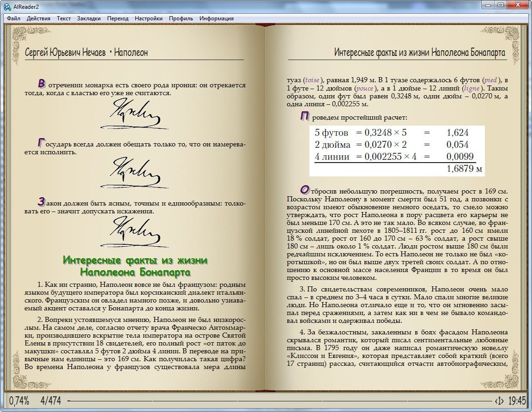
Task: Open the Закладки menu
Action: [x=89, y=18]
